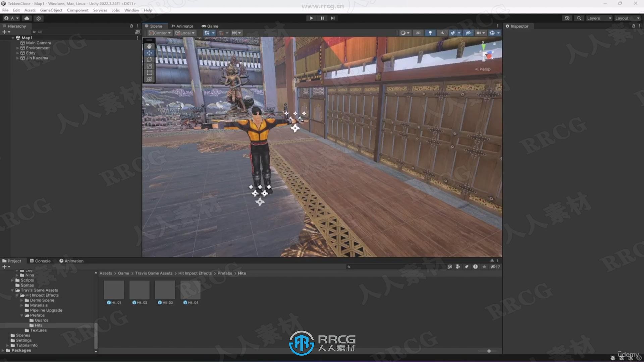
Task: Select the Hand view tool
Action: pyautogui.click(x=149, y=46)
